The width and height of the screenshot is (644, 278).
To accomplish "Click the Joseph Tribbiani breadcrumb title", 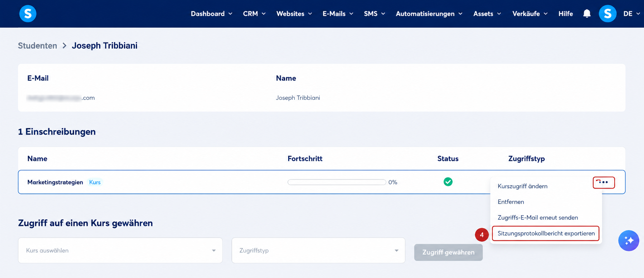I will pos(105,46).
